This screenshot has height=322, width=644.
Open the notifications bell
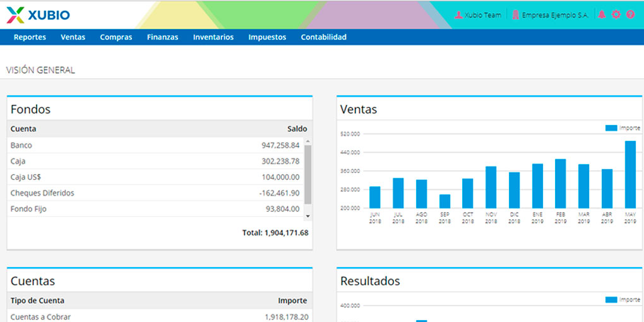(x=602, y=15)
